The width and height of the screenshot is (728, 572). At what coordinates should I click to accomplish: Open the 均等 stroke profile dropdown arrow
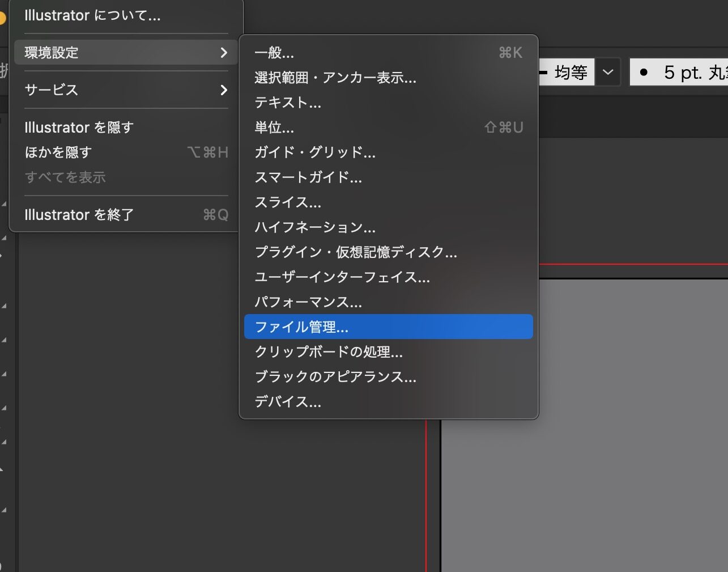tap(608, 72)
